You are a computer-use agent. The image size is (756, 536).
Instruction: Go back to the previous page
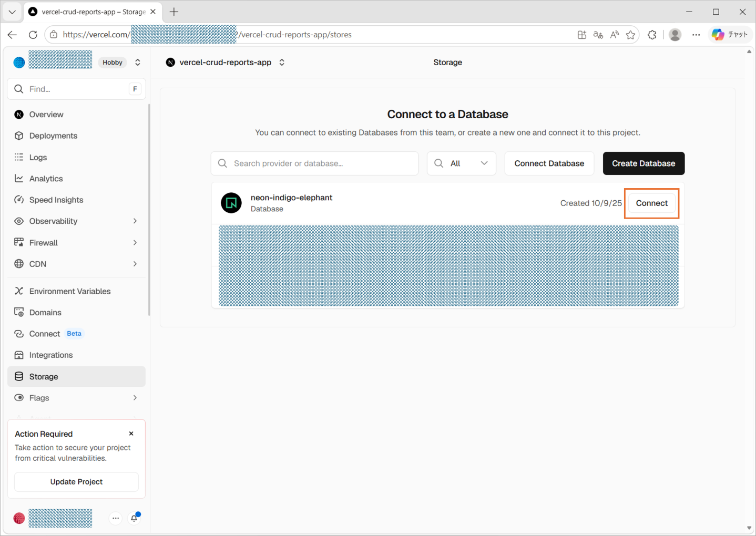click(12, 35)
